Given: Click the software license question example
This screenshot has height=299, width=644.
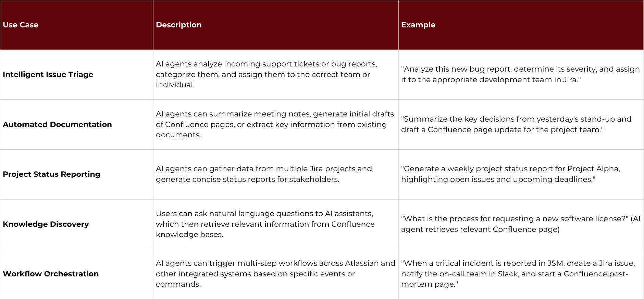Looking at the screenshot, I should tap(520, 224).
